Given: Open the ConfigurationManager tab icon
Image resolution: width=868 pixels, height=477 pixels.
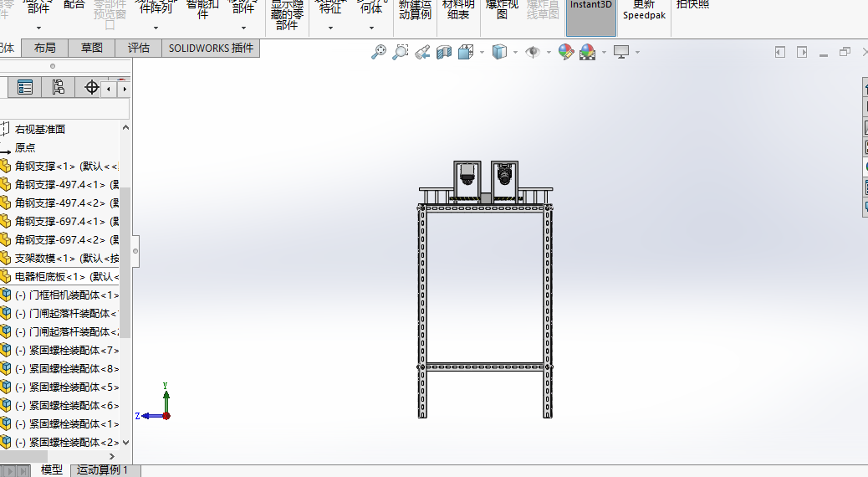Looking at the screenshot, I should click(x=59, y=88).
